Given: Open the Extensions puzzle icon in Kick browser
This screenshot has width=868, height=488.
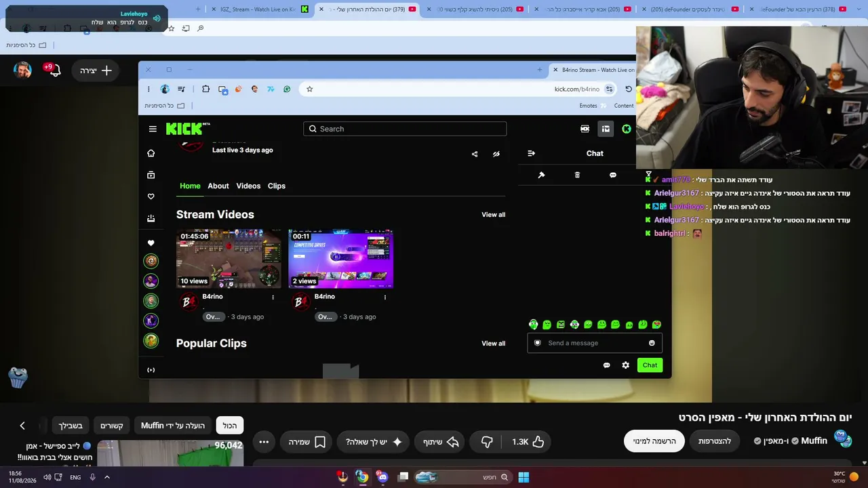Looking at the screenshot, I should (205, 89).
